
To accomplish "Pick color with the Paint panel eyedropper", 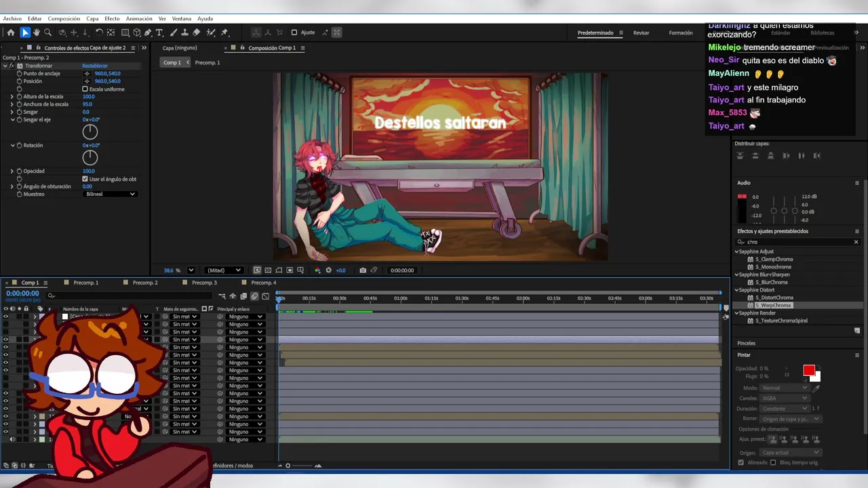I will click(816, 388).
